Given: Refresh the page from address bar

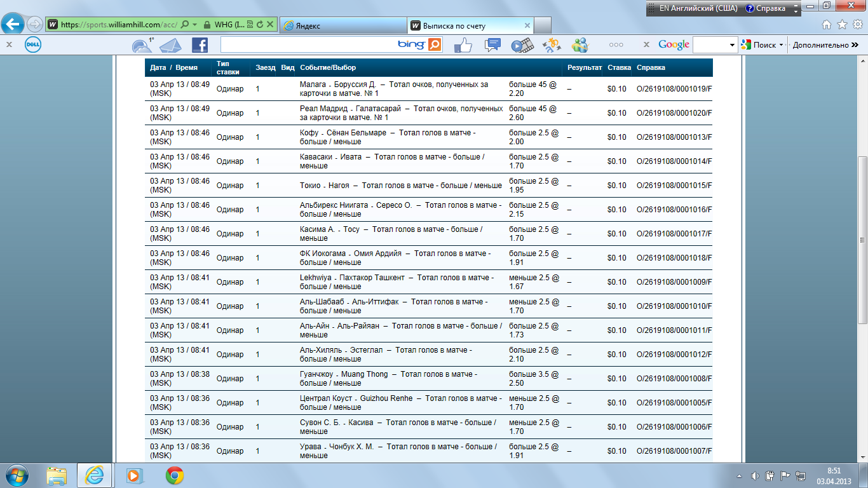Looking at the screenshot, I should pyautogui.click(x=260, y=25).
